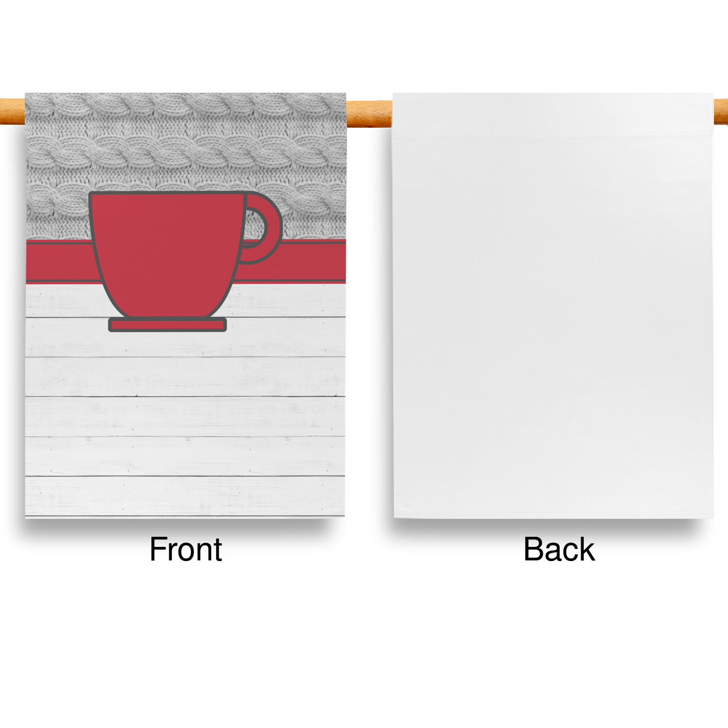Click the top hem seam on back flag
This screenshot has height=728, width=728.
(x=553, y=134)
